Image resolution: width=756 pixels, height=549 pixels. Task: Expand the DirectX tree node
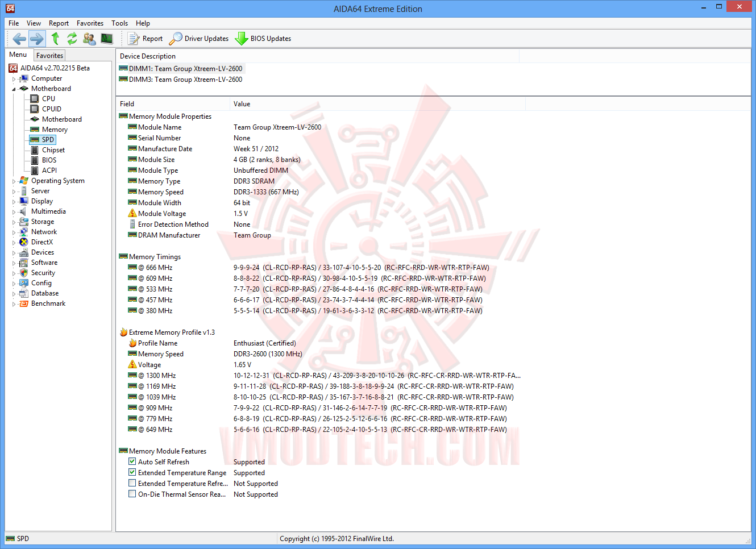click(14, 243)
